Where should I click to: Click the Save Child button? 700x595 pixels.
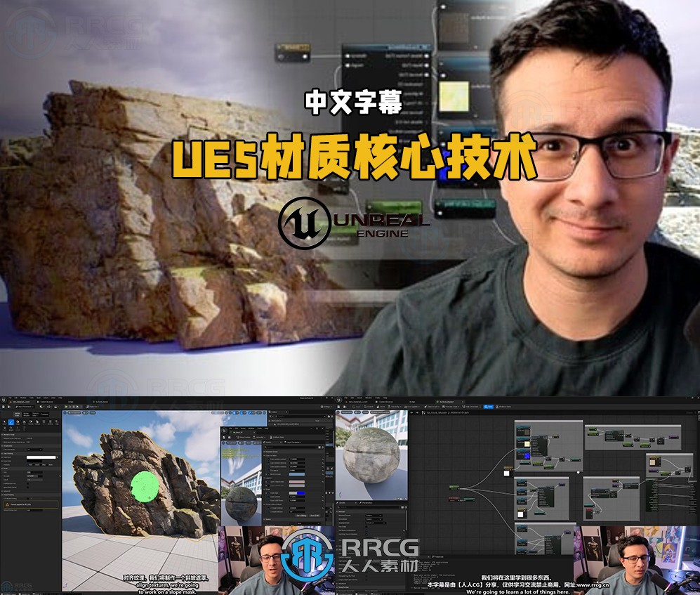(x=315, y=516)
